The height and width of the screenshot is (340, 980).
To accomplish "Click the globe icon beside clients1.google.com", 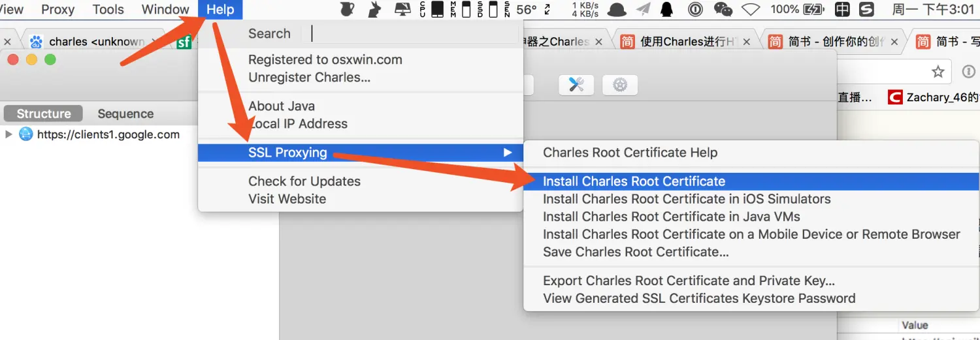I will coord(25,134).
